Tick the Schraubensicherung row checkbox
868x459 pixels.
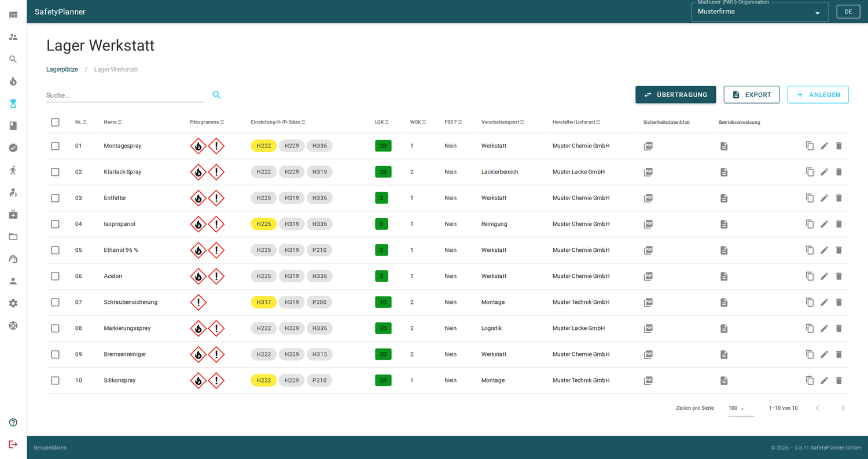[x=55, y=302]
